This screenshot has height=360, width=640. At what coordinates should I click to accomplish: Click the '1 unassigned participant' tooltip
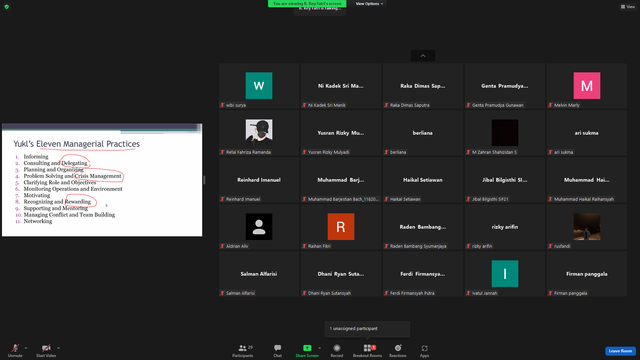(x=367, y=329)
